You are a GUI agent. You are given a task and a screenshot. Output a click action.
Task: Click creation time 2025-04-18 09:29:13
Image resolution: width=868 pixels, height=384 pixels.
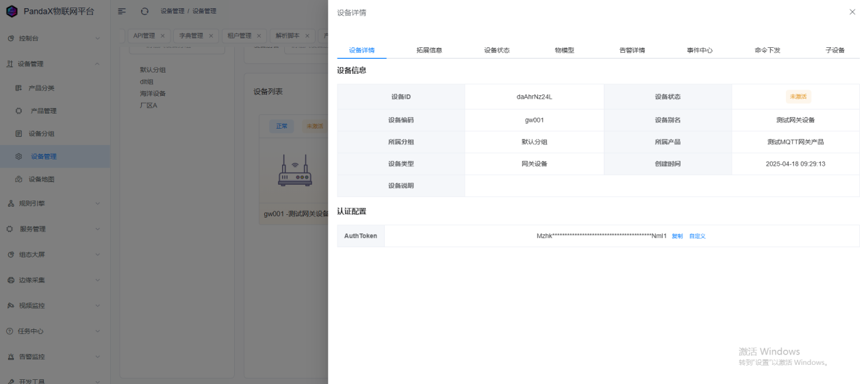pos(795,164)
